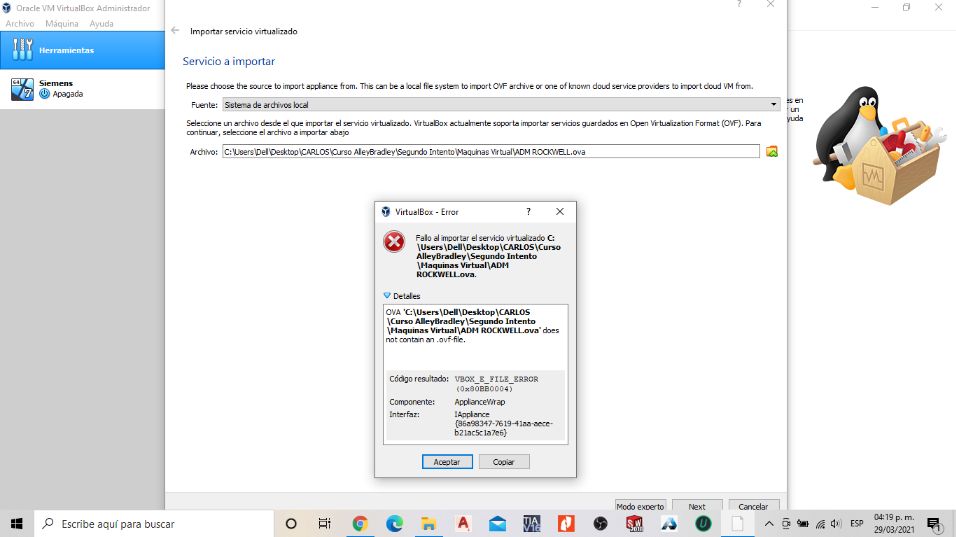Screen dimensions: 956x537
Task: Open Cortana from the taskbar
Action: point(291,524)
